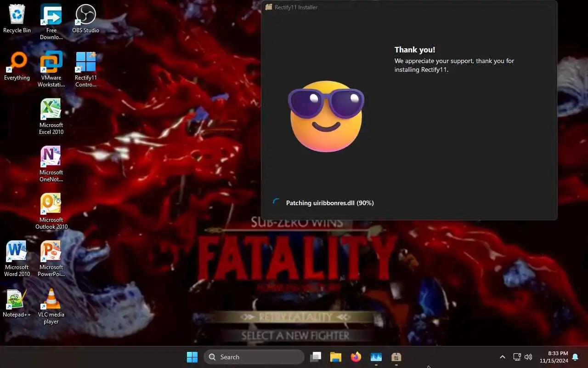The width and height of the screenshot is (588, 368).
Task: Select the VLC media player shortcut
Action: click(51, 306)
